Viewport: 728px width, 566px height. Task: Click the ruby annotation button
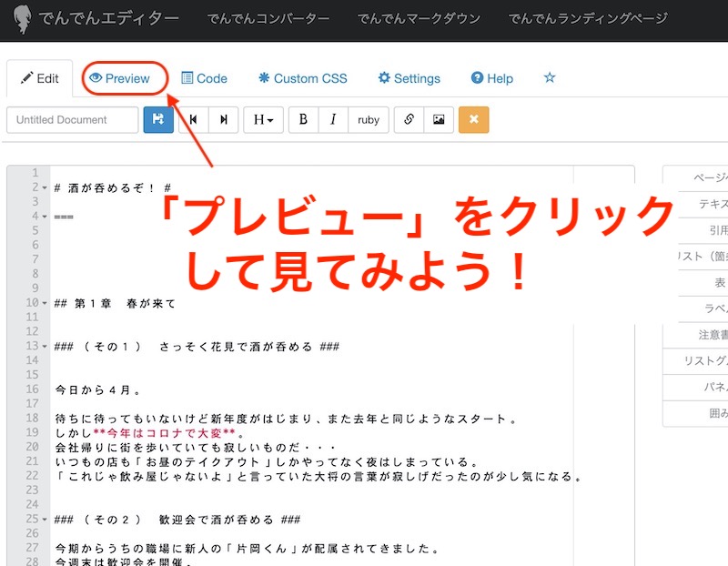click(369, 120)
